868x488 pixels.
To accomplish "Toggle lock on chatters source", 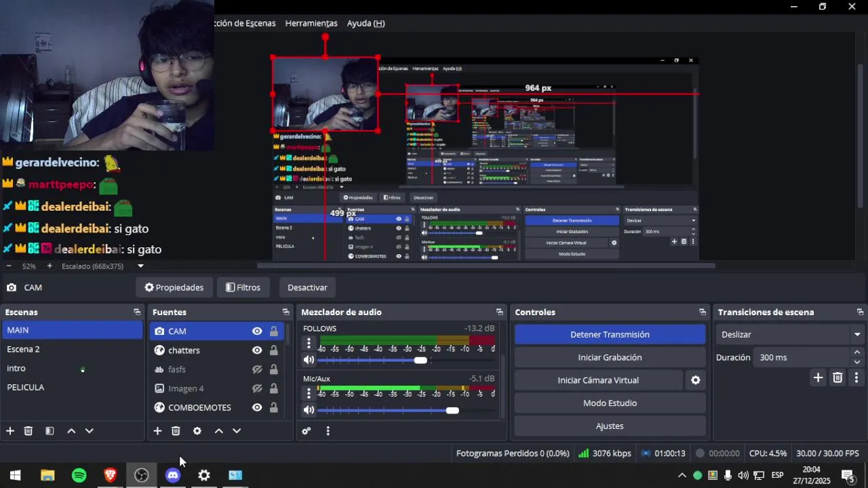I will tap(273, 350).
